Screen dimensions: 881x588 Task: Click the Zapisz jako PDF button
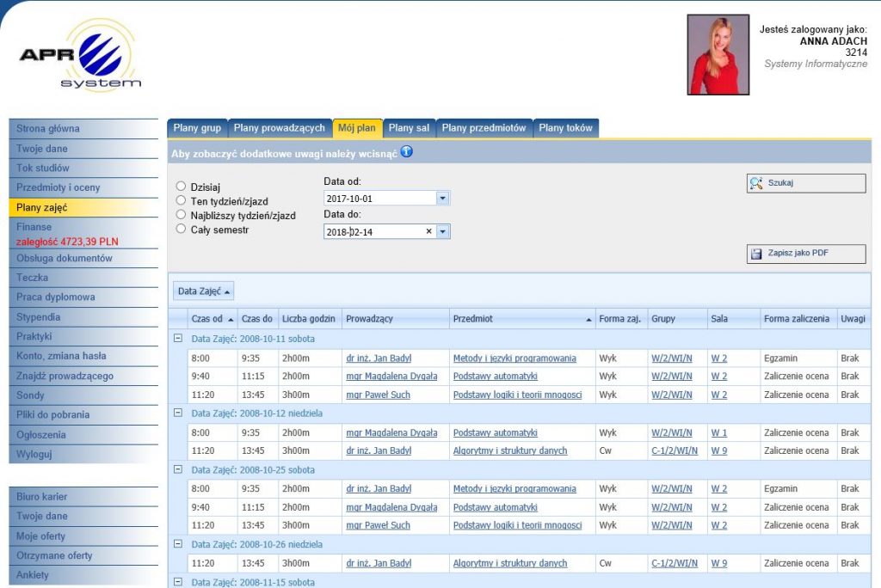point(806,254)
